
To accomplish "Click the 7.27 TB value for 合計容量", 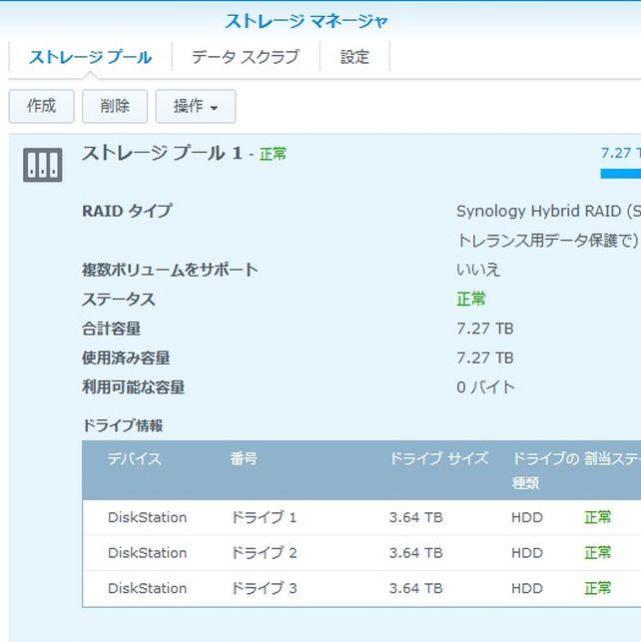I will pyautogui.click(x=485, y=329).
